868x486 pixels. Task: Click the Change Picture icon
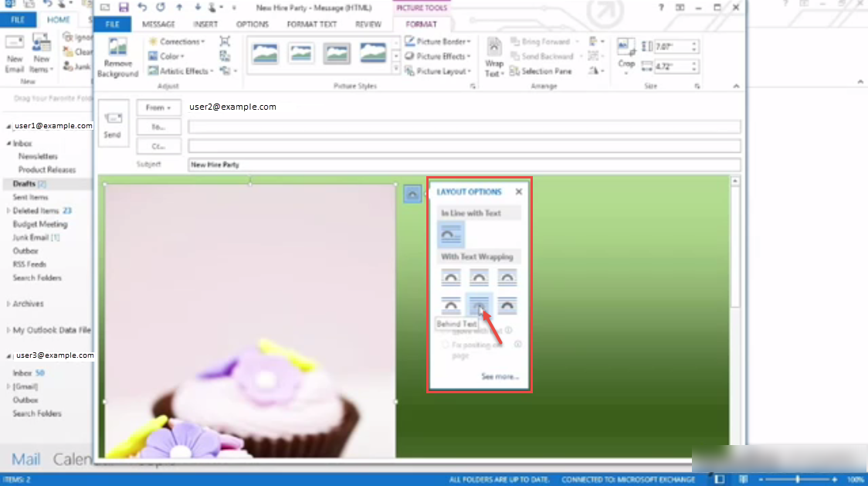click(225, 56)
